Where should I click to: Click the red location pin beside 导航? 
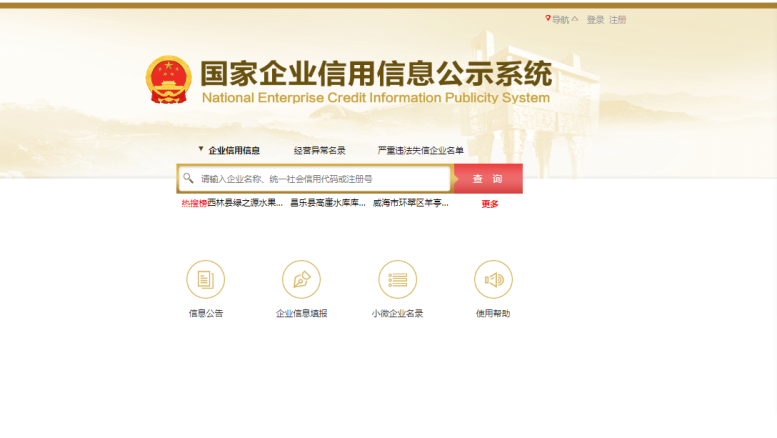[x=547, y=19]
